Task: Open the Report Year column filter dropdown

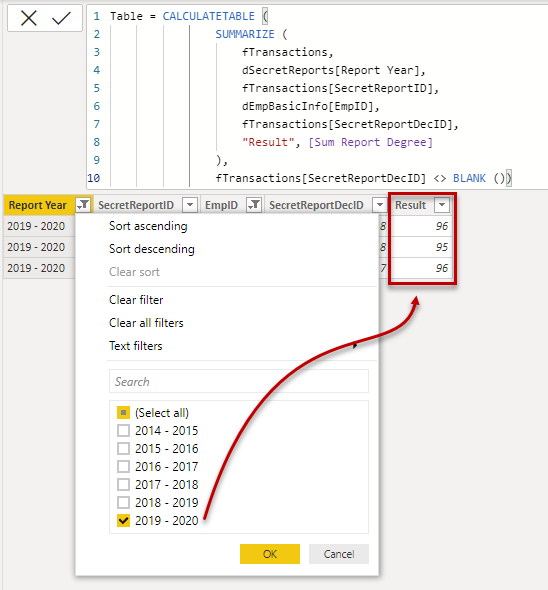Action: pyautogui.click(x=83, y=205)
